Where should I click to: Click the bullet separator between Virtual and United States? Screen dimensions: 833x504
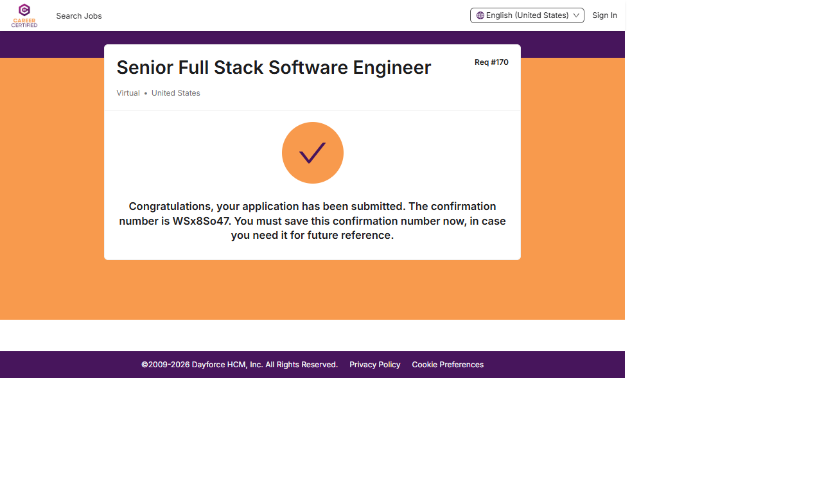tap(146, 94)
